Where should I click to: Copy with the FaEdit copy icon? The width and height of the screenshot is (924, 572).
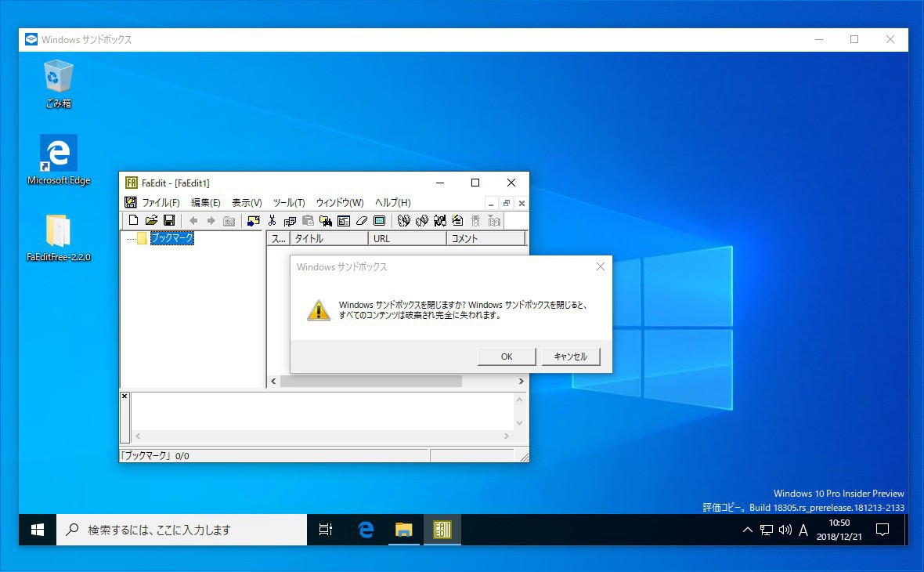tap(290, 220)
